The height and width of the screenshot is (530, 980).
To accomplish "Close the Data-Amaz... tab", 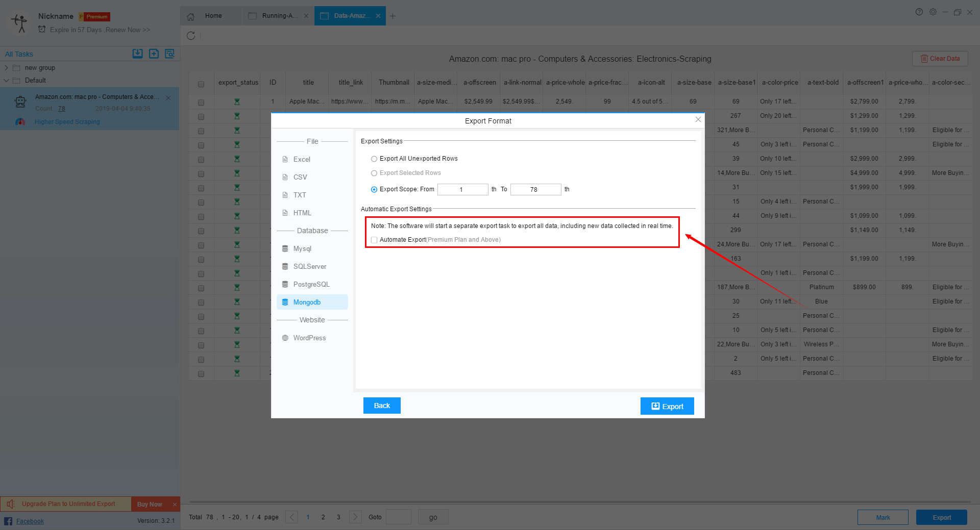I will click(x=378, y=16).
